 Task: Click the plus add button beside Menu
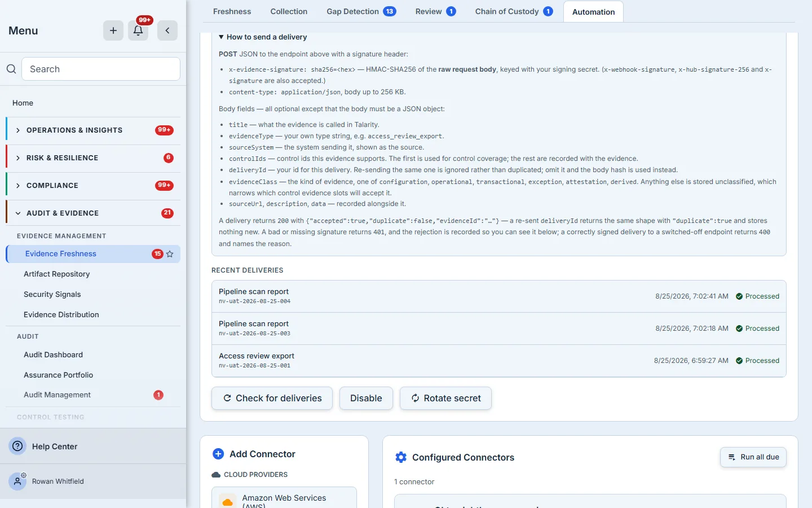113,30
